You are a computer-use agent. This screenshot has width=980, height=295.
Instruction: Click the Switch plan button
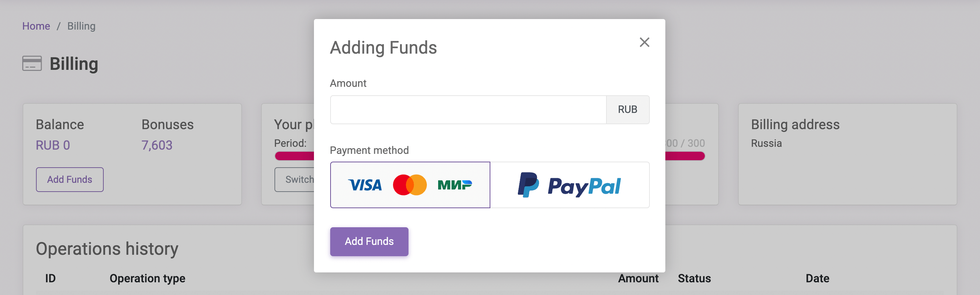click(x=295, y=179)
